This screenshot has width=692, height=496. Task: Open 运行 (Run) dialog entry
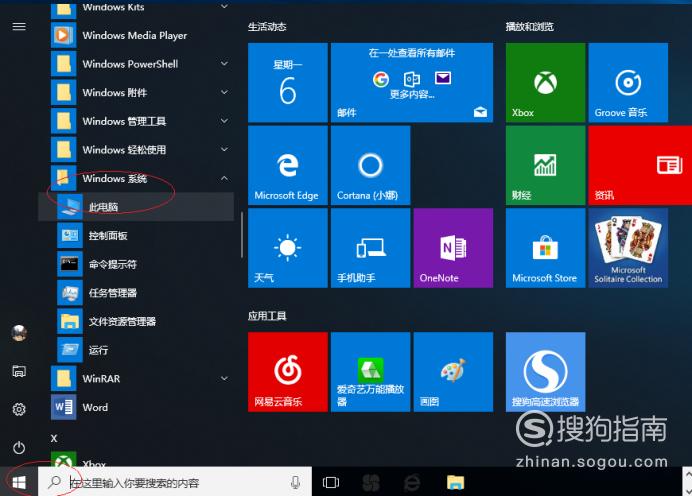click(136, 350)
